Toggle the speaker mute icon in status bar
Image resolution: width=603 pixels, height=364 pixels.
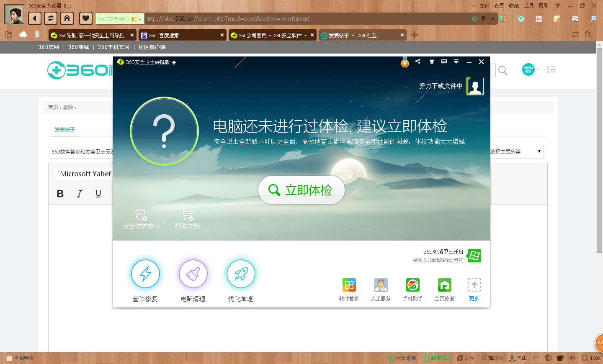pyautogui.click(x=572, y=358)
